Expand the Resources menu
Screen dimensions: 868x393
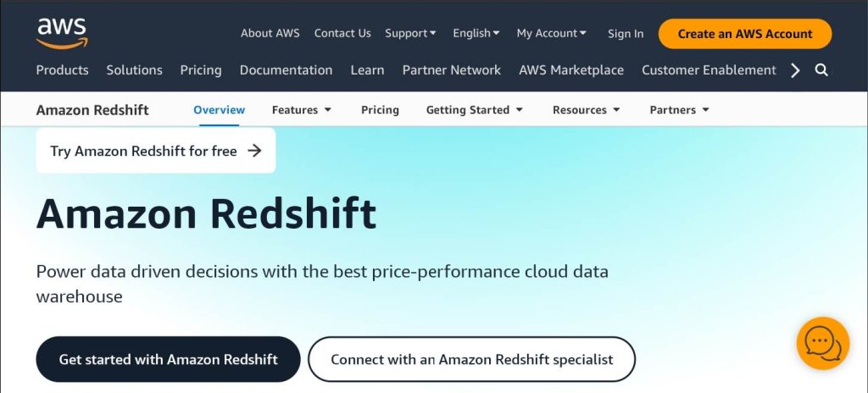click(x=586, y=110)
